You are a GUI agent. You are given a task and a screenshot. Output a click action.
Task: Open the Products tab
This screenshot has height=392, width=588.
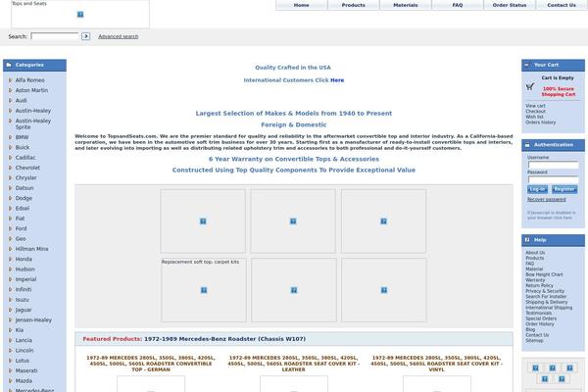pos(353,5)
